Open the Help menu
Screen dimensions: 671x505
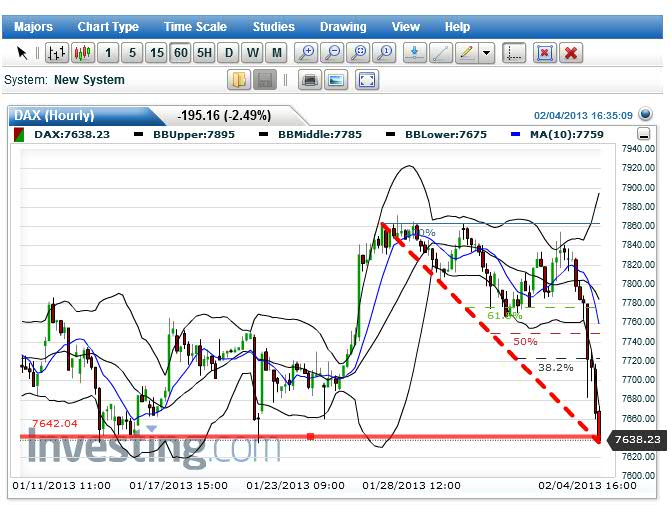[457, 27]
